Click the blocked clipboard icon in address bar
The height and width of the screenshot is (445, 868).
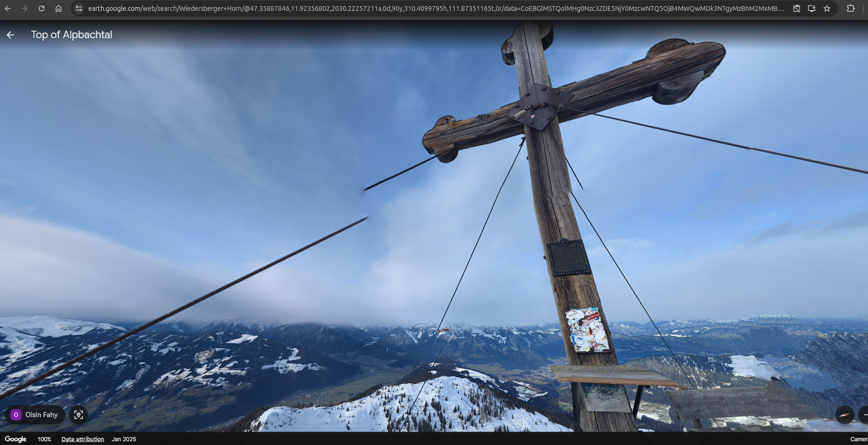pyautogui.click(x=797, y=8)
